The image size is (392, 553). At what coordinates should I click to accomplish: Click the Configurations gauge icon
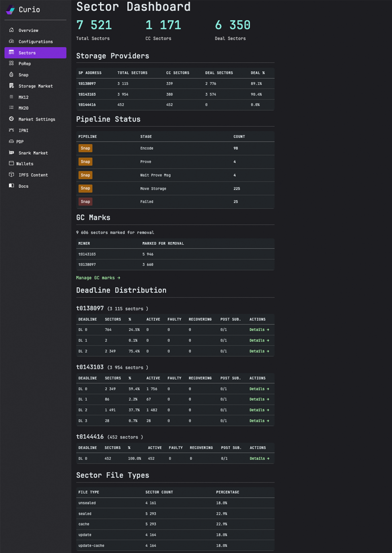click(11, 41)
